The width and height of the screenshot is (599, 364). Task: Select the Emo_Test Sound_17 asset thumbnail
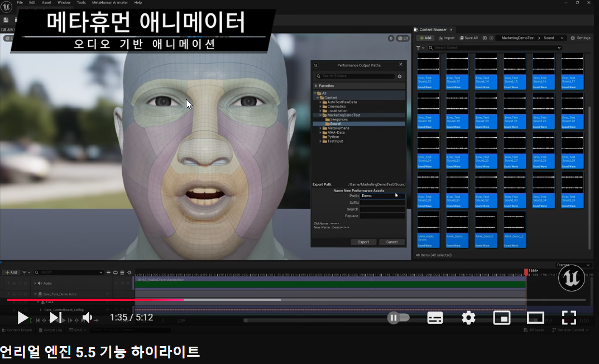[x=572, y=71]
